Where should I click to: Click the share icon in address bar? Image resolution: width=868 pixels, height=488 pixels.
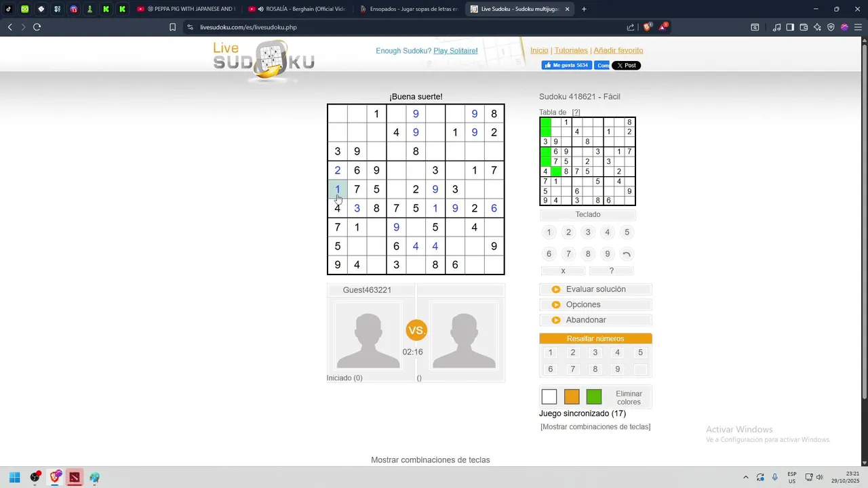[x=631, y=27]
